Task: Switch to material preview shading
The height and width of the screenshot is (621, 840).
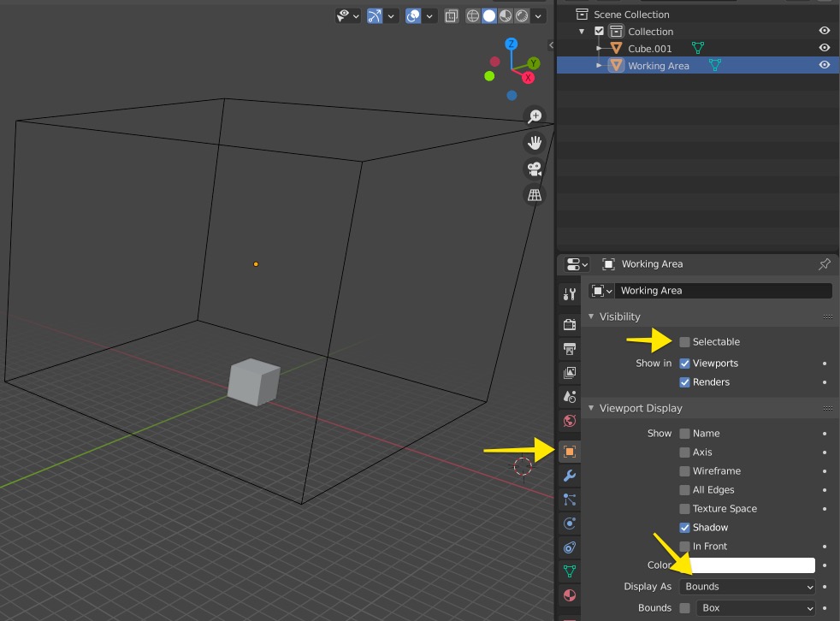Action: click(506, 16)
